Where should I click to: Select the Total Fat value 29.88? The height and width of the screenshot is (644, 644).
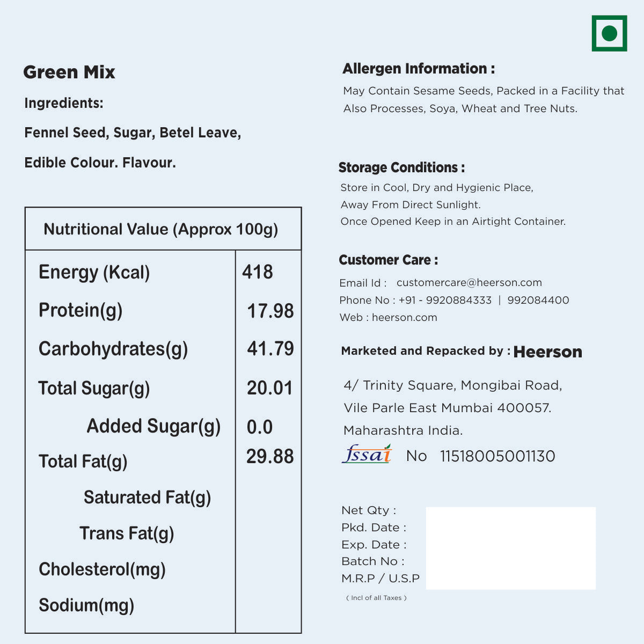coord(270,457)
